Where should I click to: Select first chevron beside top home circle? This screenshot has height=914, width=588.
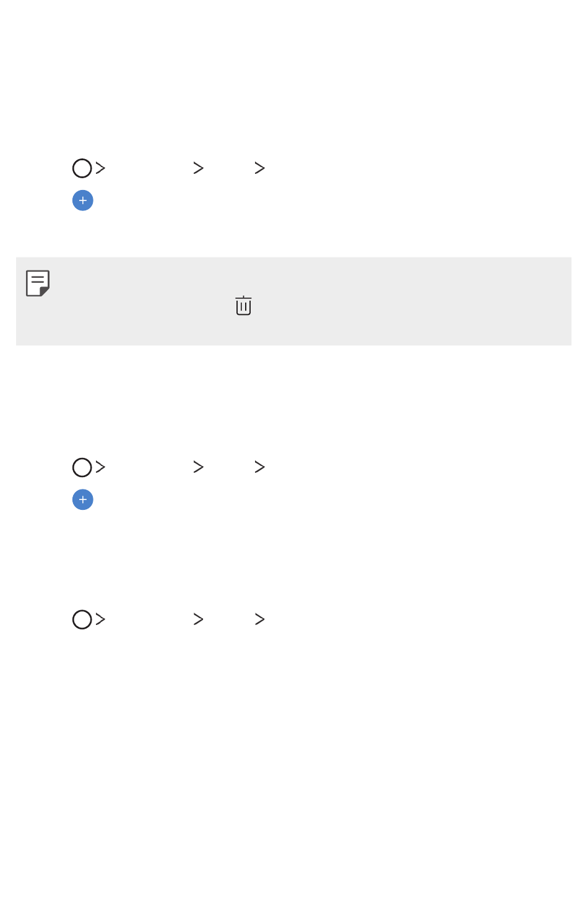[x=100, y=168]
